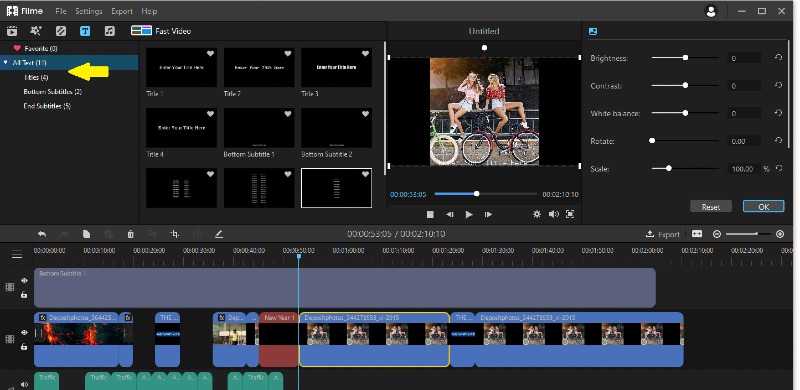Stop the preview playback

430,214
